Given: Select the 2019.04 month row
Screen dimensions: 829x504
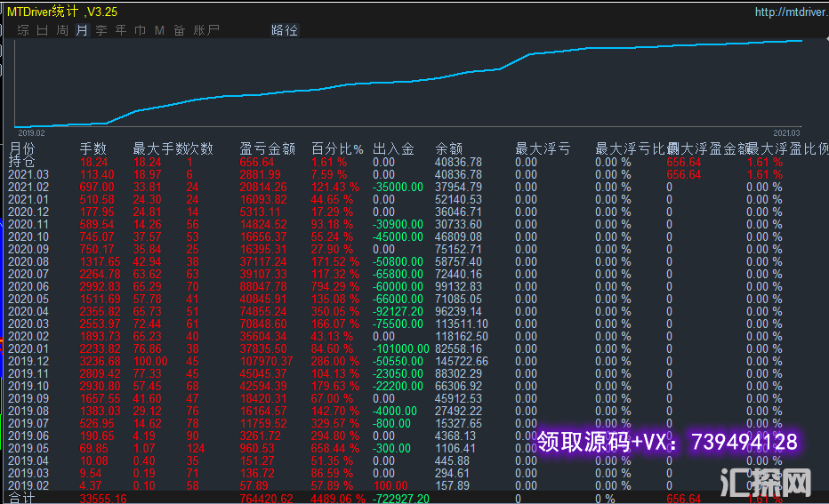Looking at the screenshot, I should (x=28, y=460).
